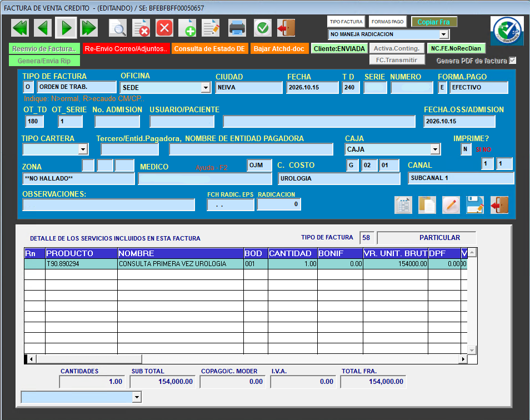The height and width of the screenshot is (420, 530).
Task: Click the TIPO FACTURA button
Action: coord(346,22)
